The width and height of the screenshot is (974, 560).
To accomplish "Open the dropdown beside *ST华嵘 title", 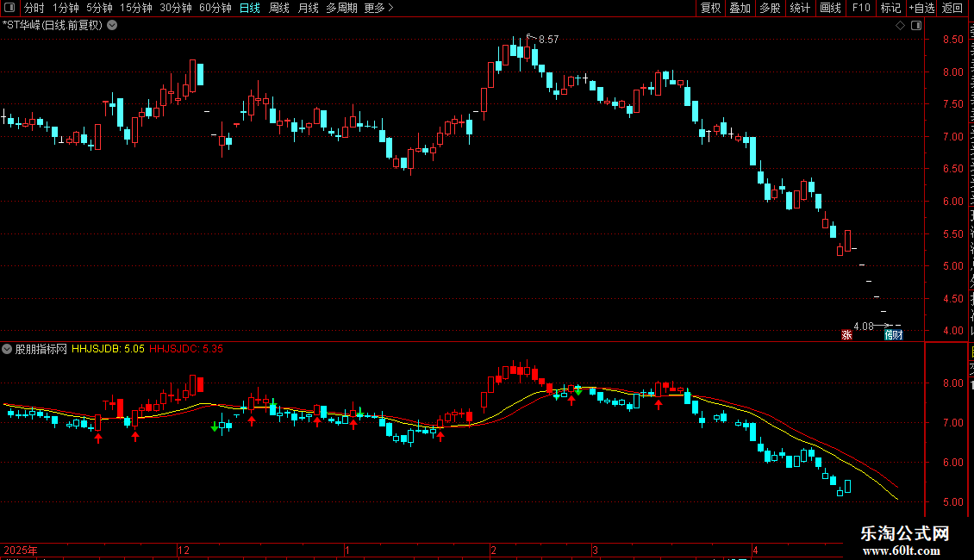I will pos(112,26).
